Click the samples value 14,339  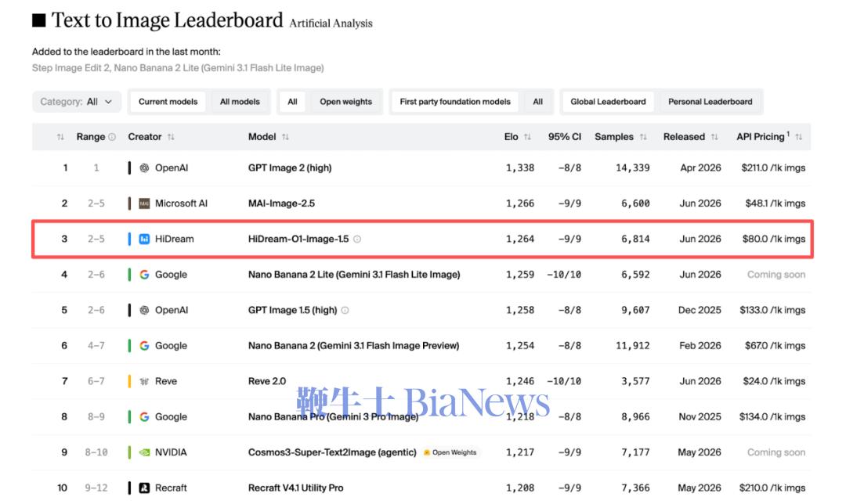tap(633, 167)
